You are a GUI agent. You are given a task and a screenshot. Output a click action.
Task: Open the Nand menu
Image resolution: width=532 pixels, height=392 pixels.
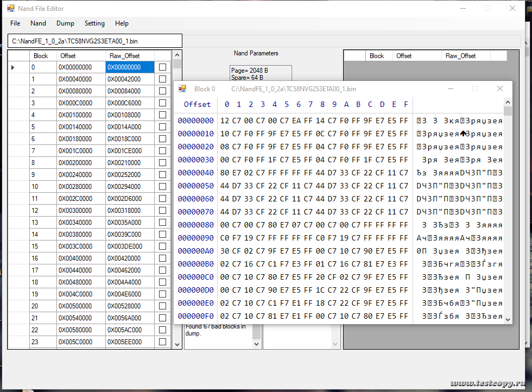[x=38, y=23]
